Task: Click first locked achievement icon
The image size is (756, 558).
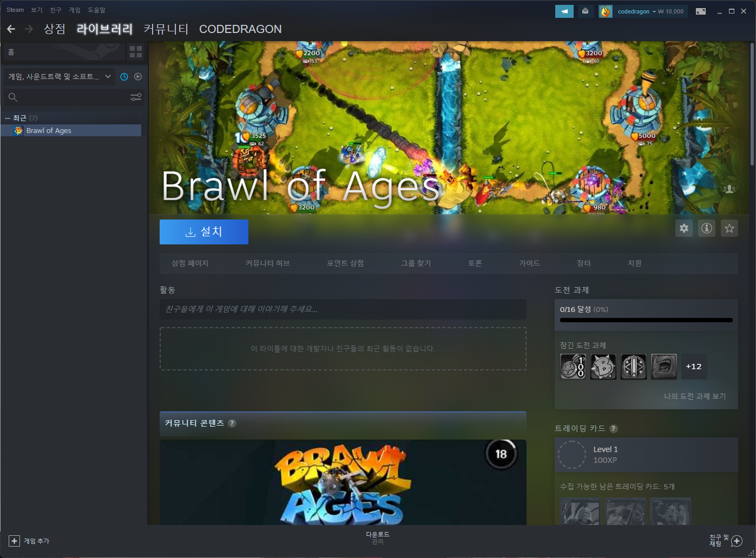Action: (573, 367)
